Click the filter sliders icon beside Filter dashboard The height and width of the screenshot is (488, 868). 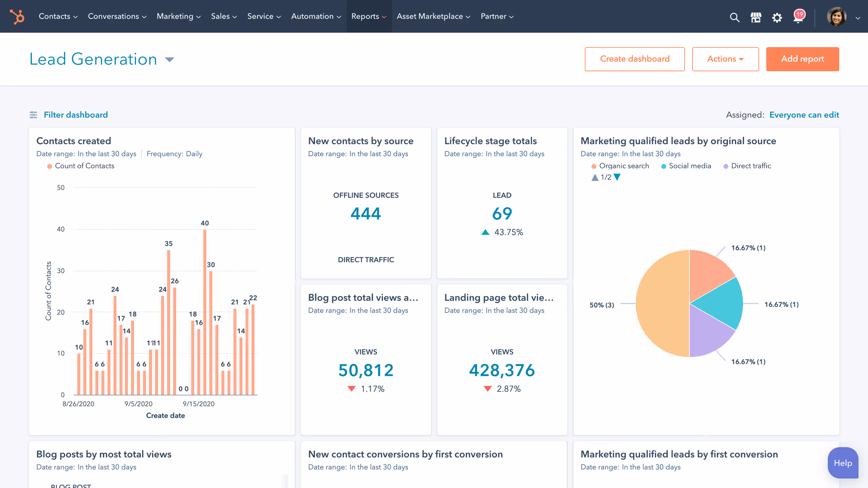point(33,115)
